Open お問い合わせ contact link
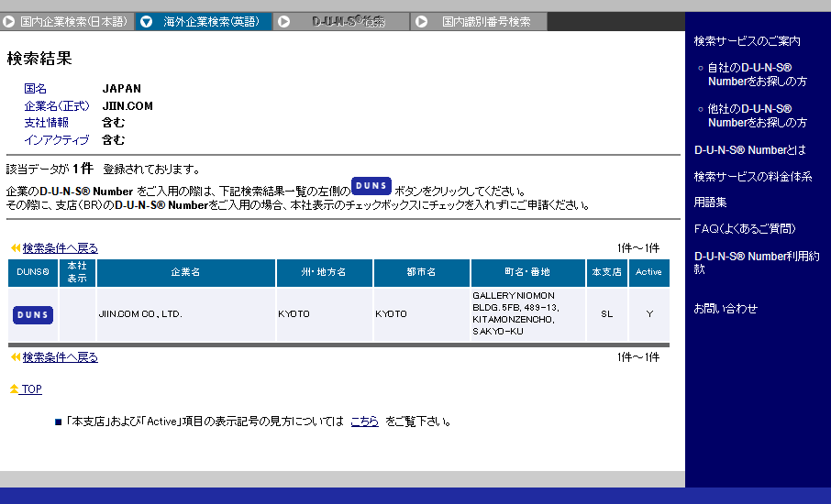 click(x=726, y=308)
